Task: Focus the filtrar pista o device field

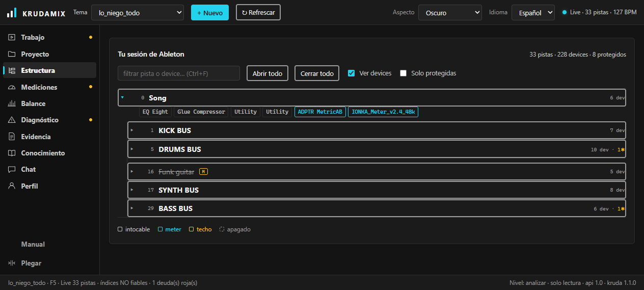Action: [x=179, y=73]
